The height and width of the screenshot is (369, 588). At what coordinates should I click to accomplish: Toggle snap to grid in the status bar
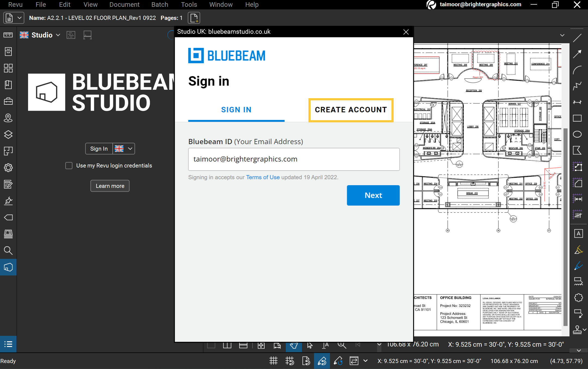289,361
